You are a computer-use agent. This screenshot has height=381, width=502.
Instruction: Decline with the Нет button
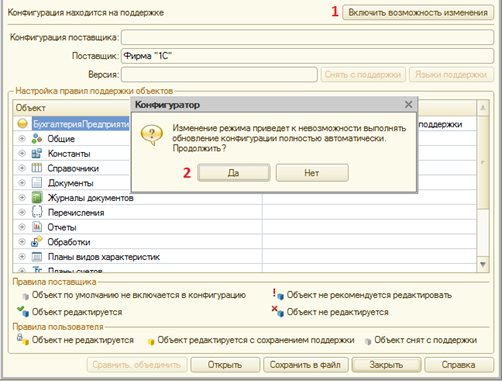pos(312,173)
